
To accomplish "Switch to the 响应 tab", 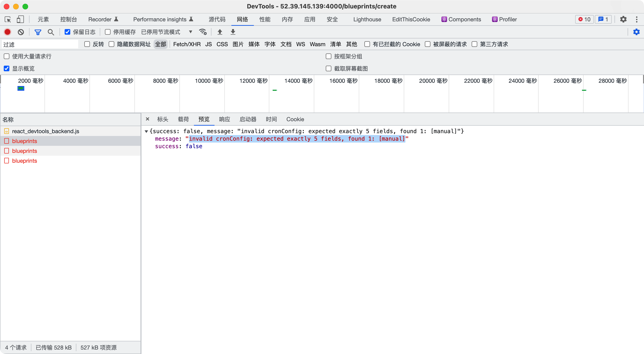I will coord(224,119).
